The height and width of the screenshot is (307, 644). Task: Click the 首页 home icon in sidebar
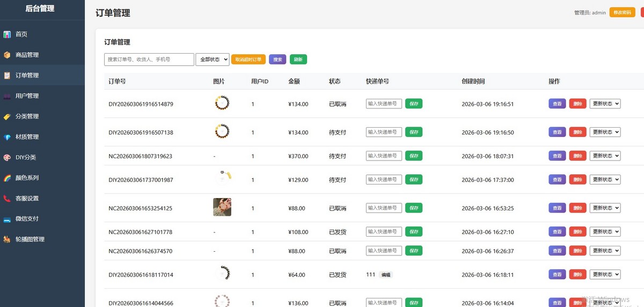7,34
